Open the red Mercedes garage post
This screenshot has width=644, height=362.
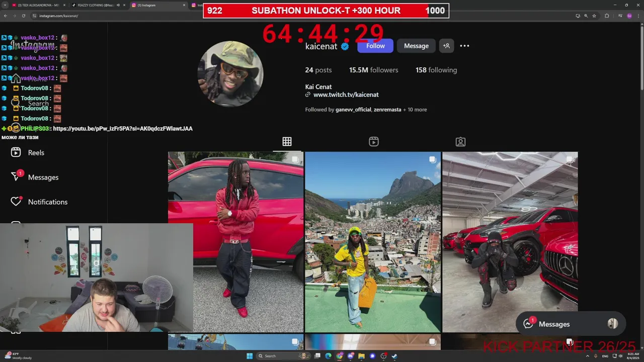(510, 242)
